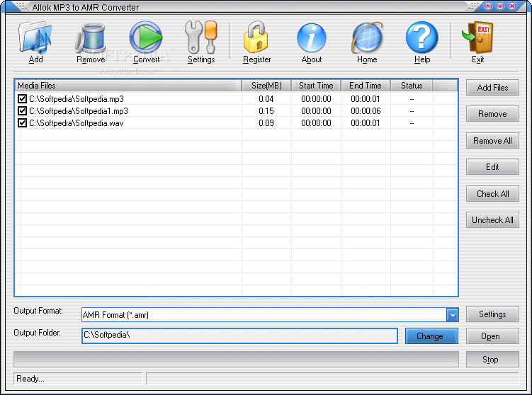Click the Check All button
Image resolution: width=532 pixels, height=395 pixels.
point(492,193)
